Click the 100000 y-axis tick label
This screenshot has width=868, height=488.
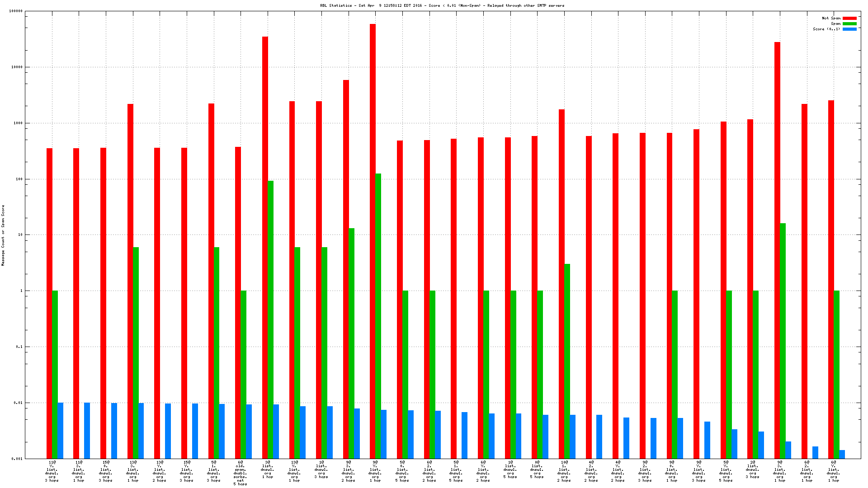click(x=15, y=11)
